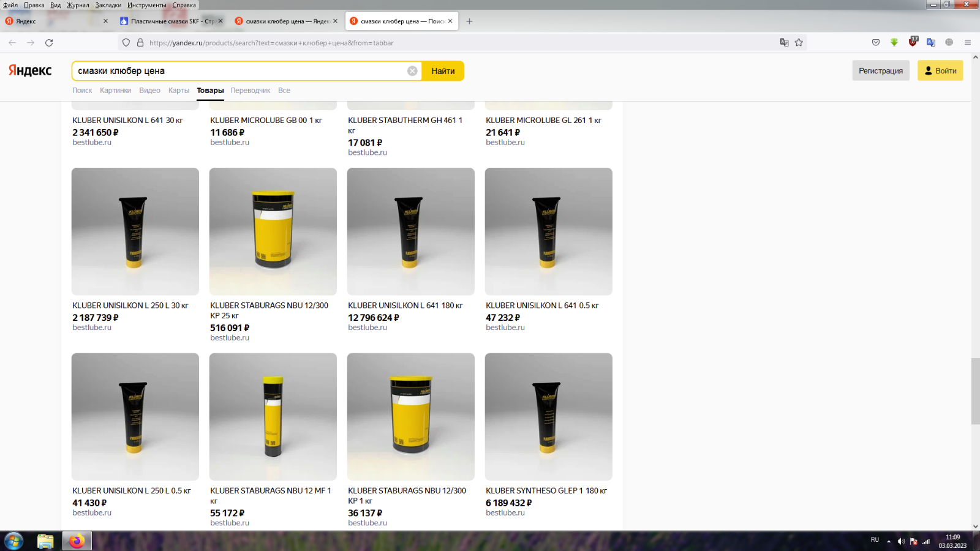Open KLUBER UNISILKON L 641 30 кг link
980x551 pixels.
[x=127, y=121]
